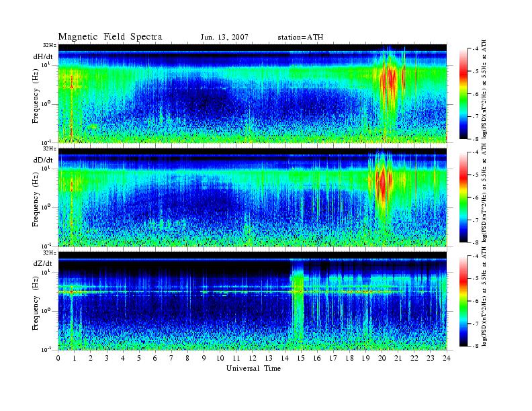Click the hour 21 tick label on time axis
Viewport: 532px width, 411px height.
point(398,358)
